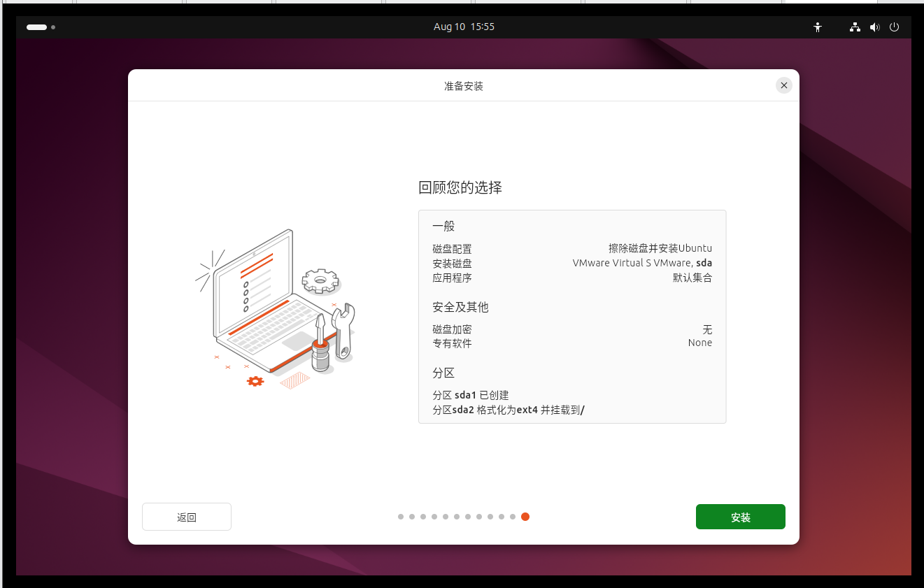Screen dimensions: 924x588
Task: Open the Aug 10 15:55 clock menu
Action: [x=464, y=27]
